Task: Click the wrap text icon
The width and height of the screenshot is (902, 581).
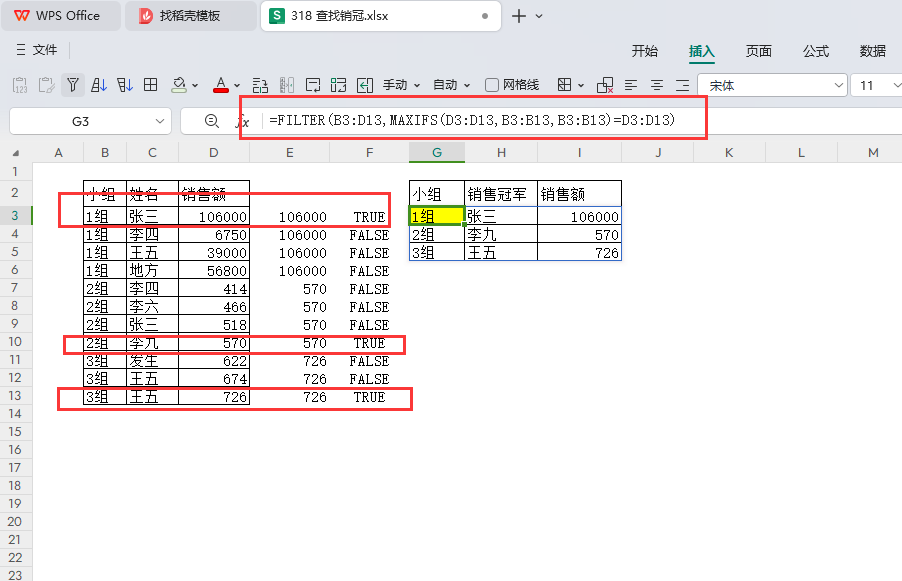Action: (x=313, y=85)
